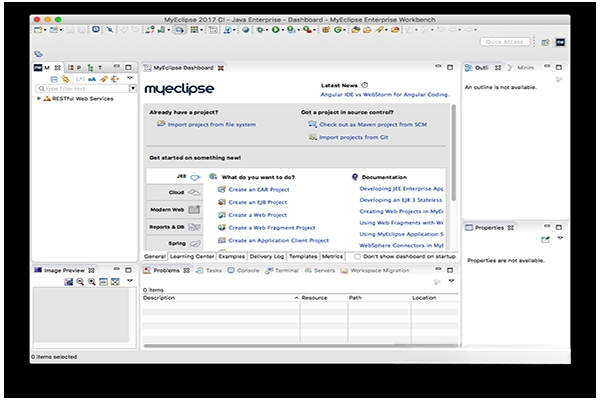Check Don't show dashboard on startup
This screenshot has width=600, height=400.
[357, 256]
